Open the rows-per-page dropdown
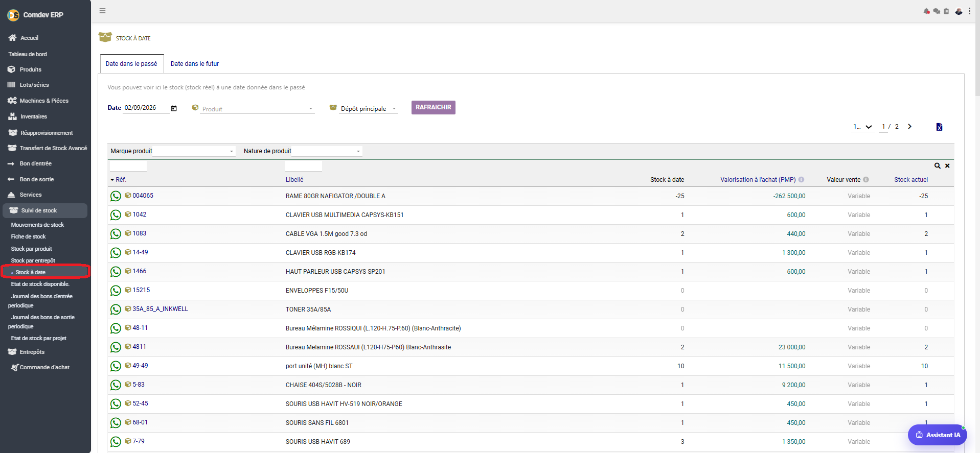Screen dimensions: 980x453 pos(862,127)
